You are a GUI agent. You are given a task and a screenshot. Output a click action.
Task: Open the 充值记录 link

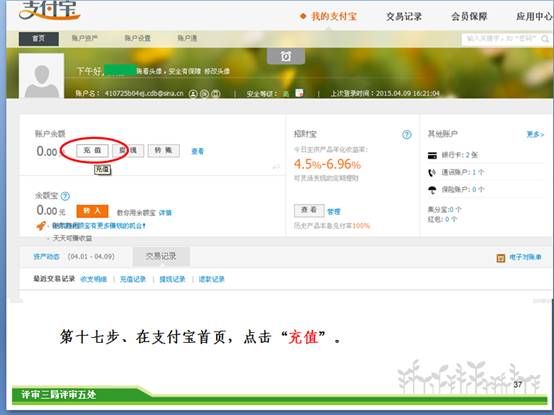(133, 279)
